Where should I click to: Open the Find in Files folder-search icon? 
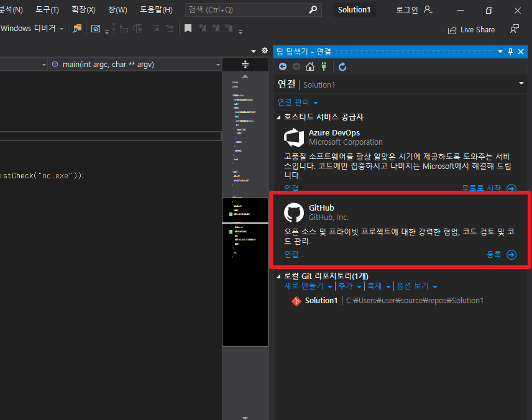77,29
